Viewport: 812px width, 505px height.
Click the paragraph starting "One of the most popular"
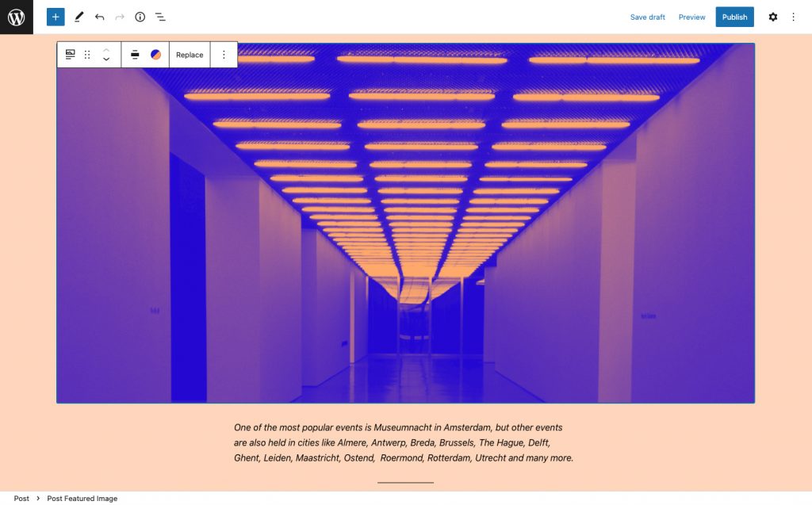[x=404, y=443]
